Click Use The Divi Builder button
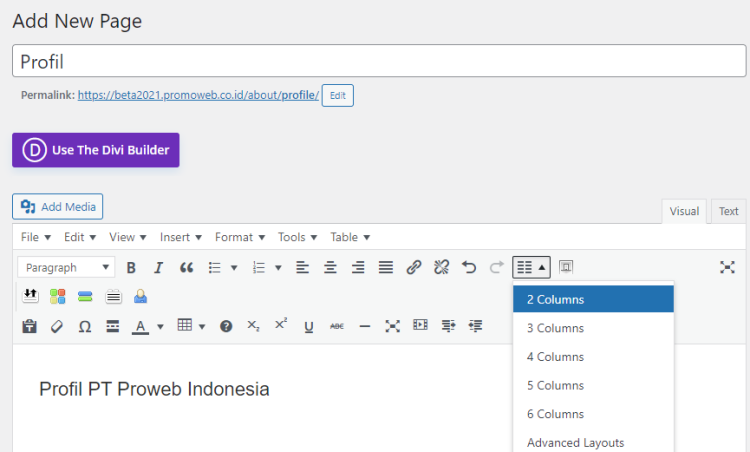 click(96, 150)
